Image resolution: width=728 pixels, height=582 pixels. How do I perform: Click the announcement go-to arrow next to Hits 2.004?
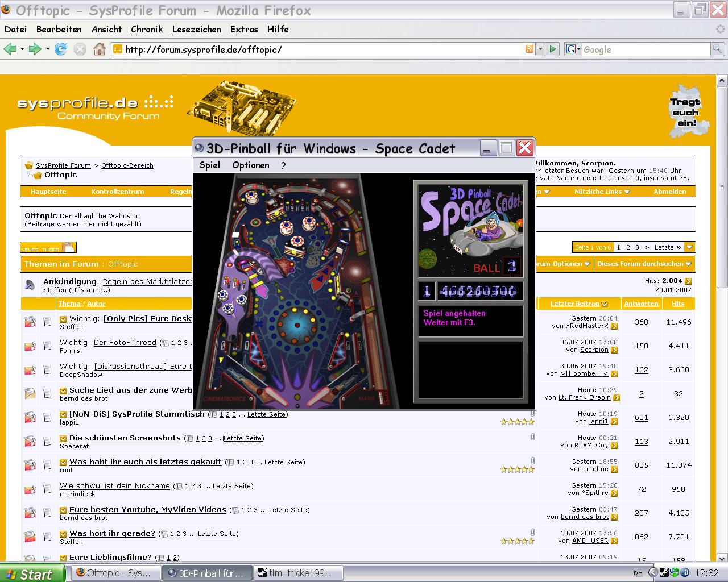688,281
